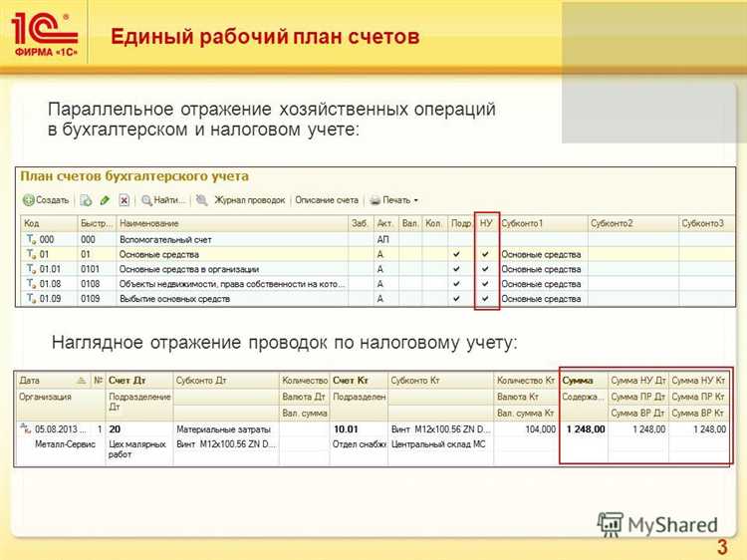The width and height of the screenshot is (747, 560).
Task: Toggle НУ checkmark for account 01
Action: click(x=486, y=254)
